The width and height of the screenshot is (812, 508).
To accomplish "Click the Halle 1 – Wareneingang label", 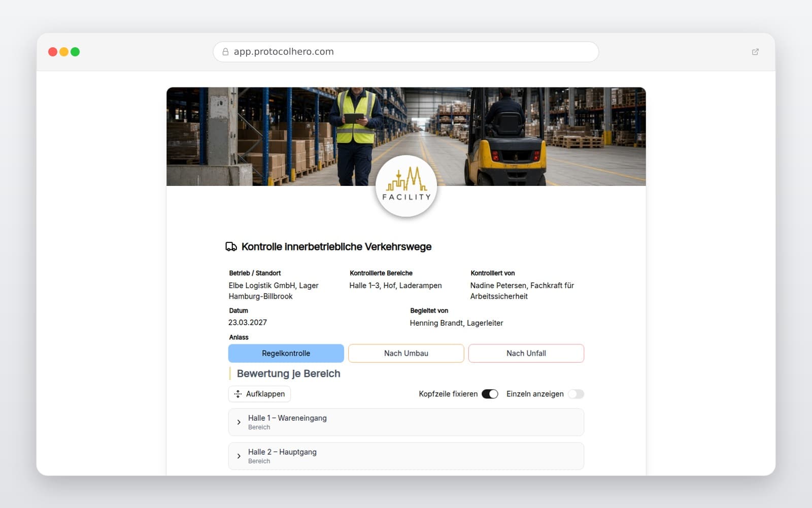I will point(287,418).
